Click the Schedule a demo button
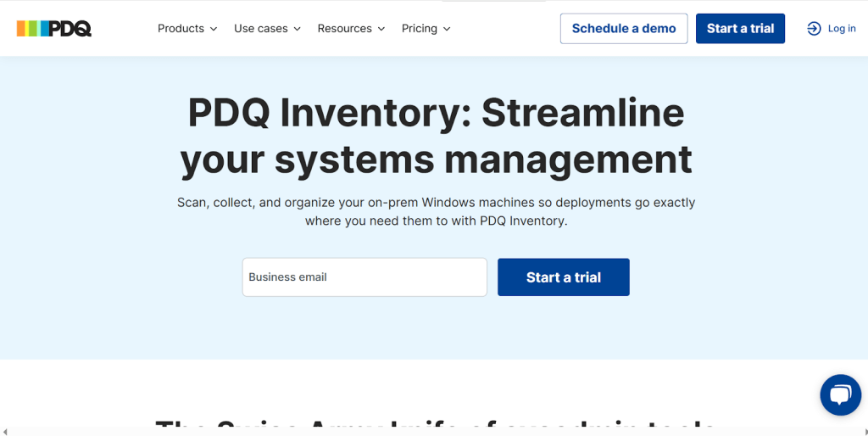The image size is (868, 436). pyautogui.click(x=624, y=29)
